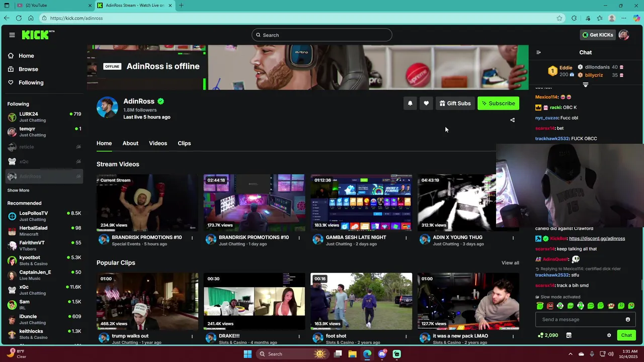Open LURK24 channel in Following list
This screenshot has height=362, width=644.
(x=44, y=117)
